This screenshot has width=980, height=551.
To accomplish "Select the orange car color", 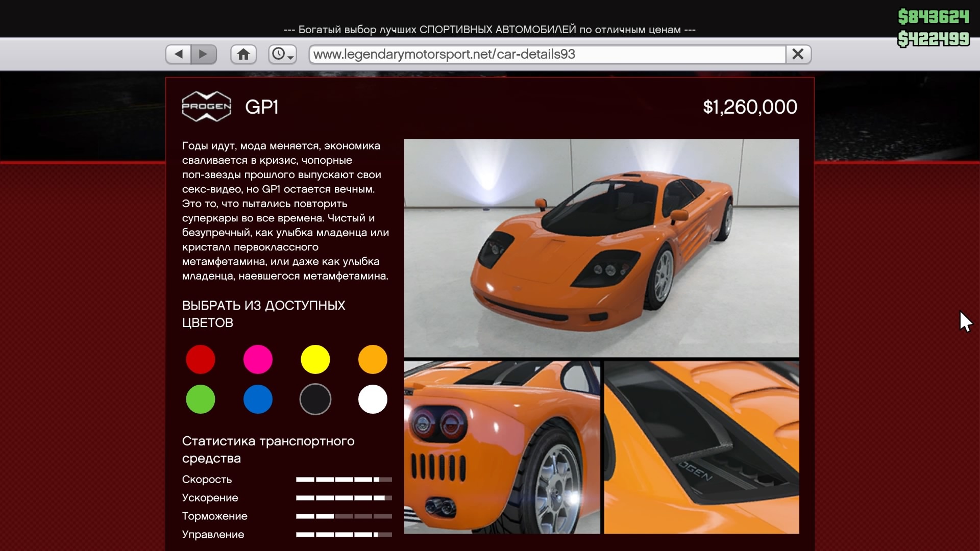I will (373, 359).
